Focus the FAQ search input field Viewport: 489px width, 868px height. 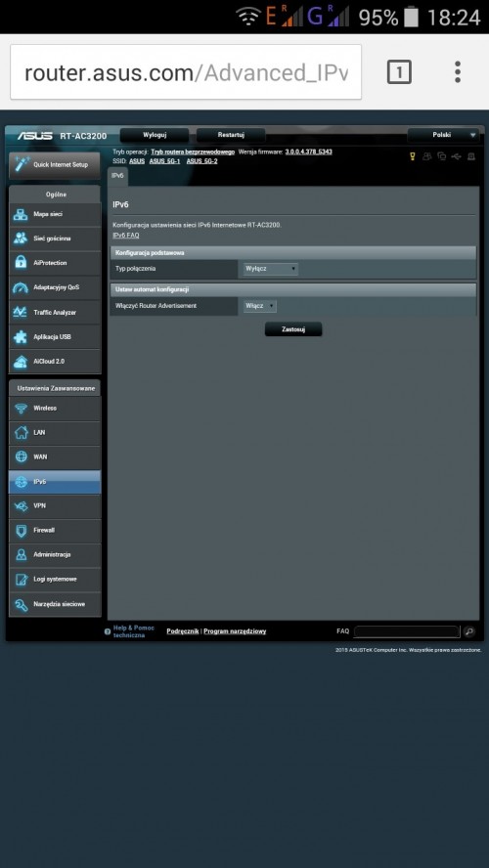click(407, 631)
